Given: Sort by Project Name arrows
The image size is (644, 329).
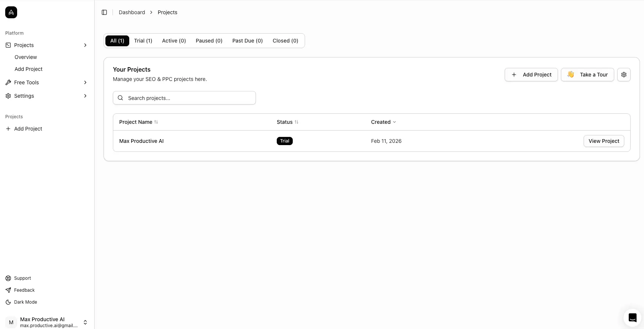Looking at the screenshot, I should click(x=156, y=122).
